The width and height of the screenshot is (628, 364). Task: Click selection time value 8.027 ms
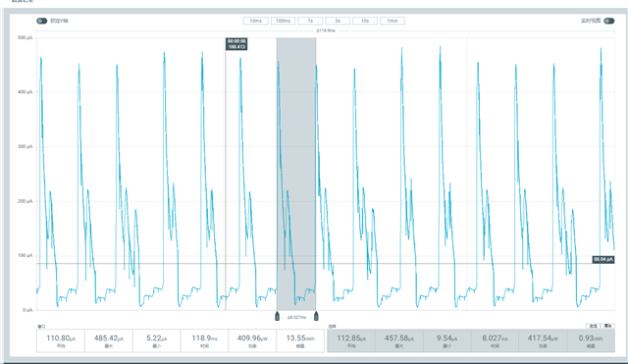point(495,338)
